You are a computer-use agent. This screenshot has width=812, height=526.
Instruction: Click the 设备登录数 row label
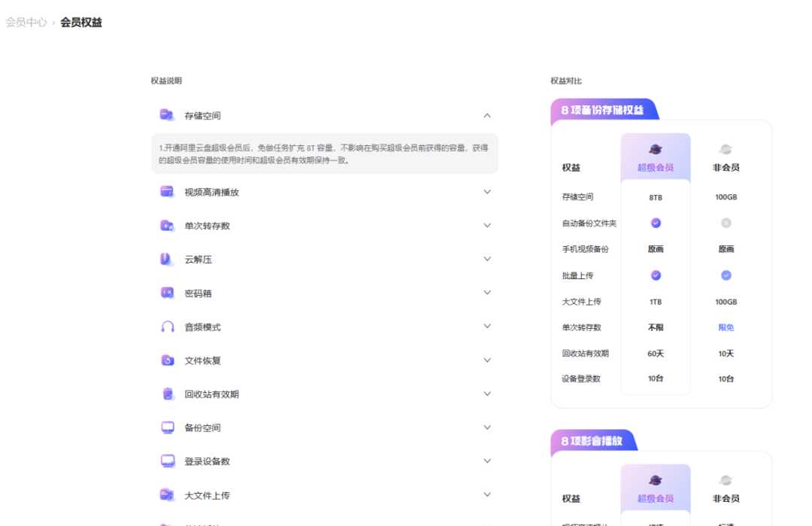point(581,379)
